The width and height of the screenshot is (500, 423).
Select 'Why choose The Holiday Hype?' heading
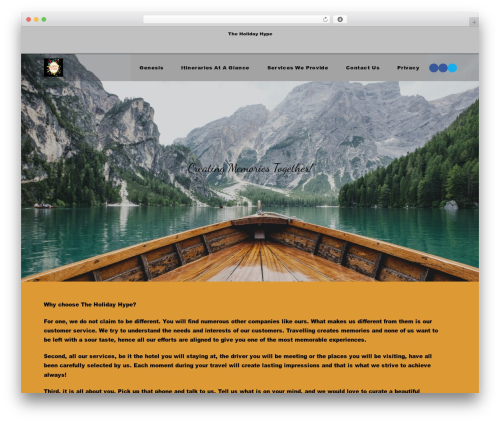90,304
